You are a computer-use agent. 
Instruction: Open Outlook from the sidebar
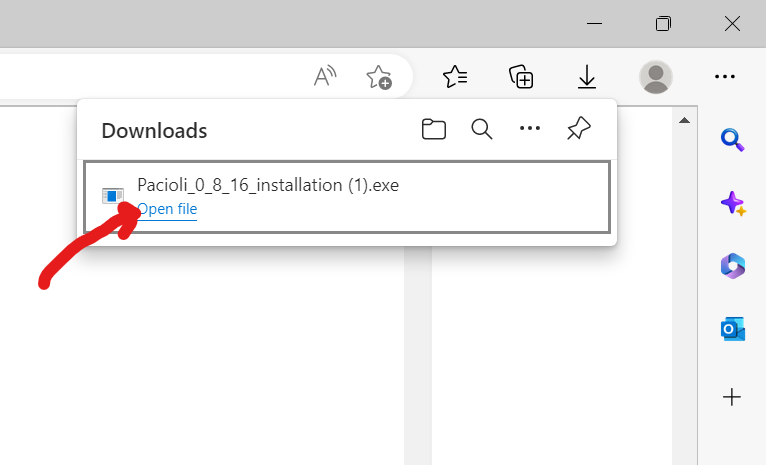tap(732, 329)
